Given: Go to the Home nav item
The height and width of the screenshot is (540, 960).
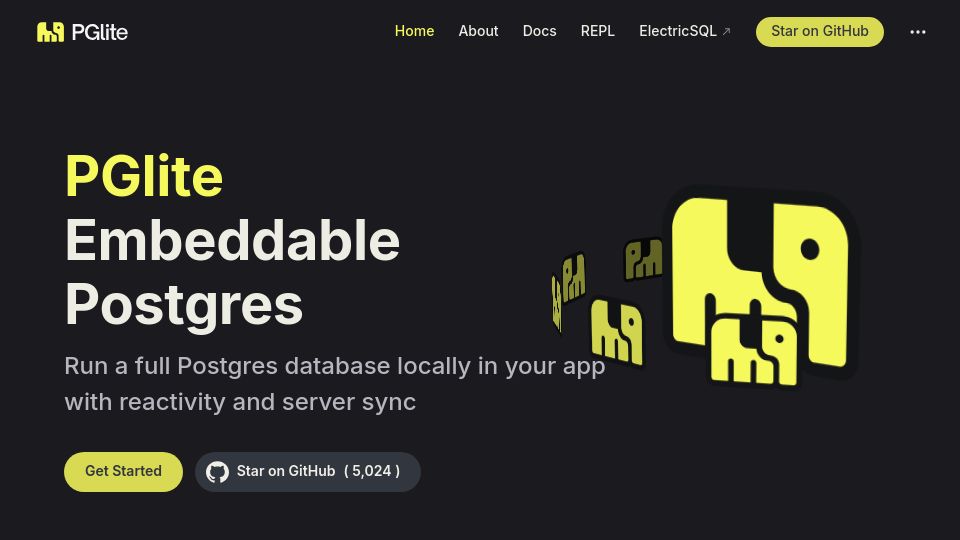Looking at the screenshot, I should point(414,31).
